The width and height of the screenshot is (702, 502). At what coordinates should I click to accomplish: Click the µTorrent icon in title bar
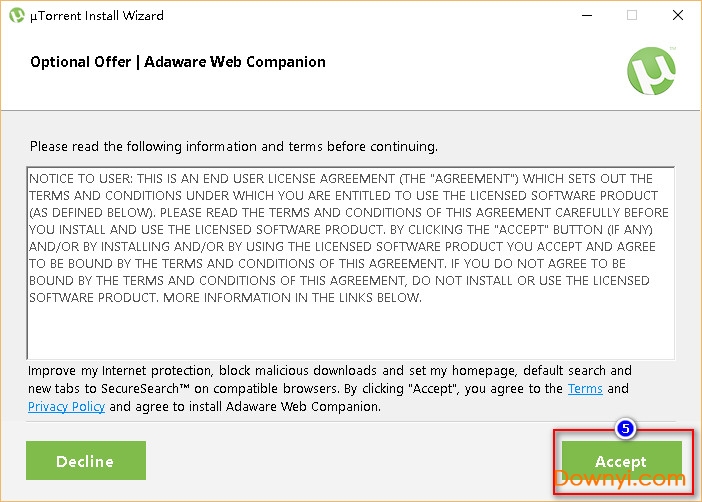point(16,16)
